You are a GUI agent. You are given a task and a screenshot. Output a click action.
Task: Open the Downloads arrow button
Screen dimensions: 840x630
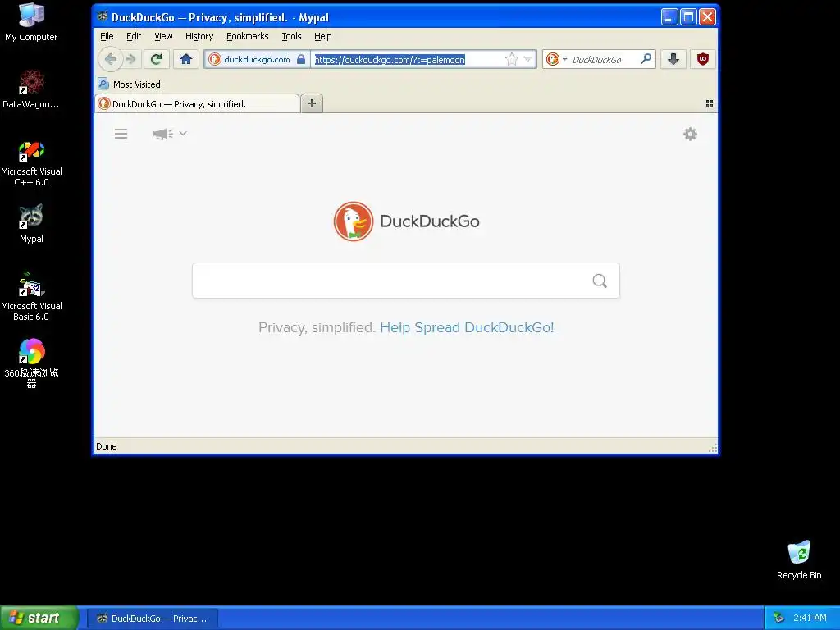[x=673, y=59]
